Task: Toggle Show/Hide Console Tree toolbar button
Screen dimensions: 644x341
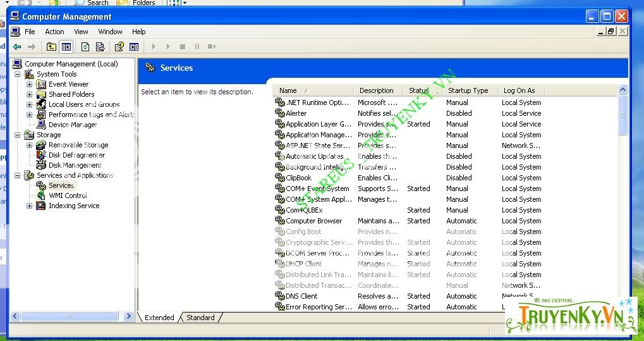Action: click(x=66, y=47)
